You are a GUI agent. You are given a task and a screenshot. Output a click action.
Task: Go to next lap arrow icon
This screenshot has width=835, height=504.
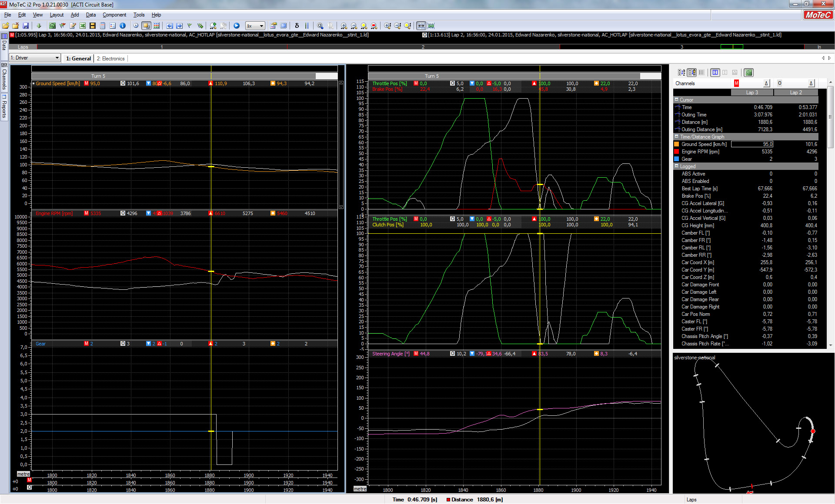[x=179, y=26]
